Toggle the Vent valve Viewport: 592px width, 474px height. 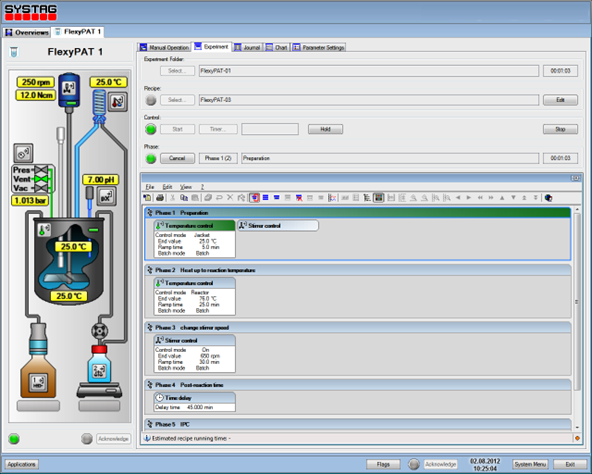(x=40, y=179)
